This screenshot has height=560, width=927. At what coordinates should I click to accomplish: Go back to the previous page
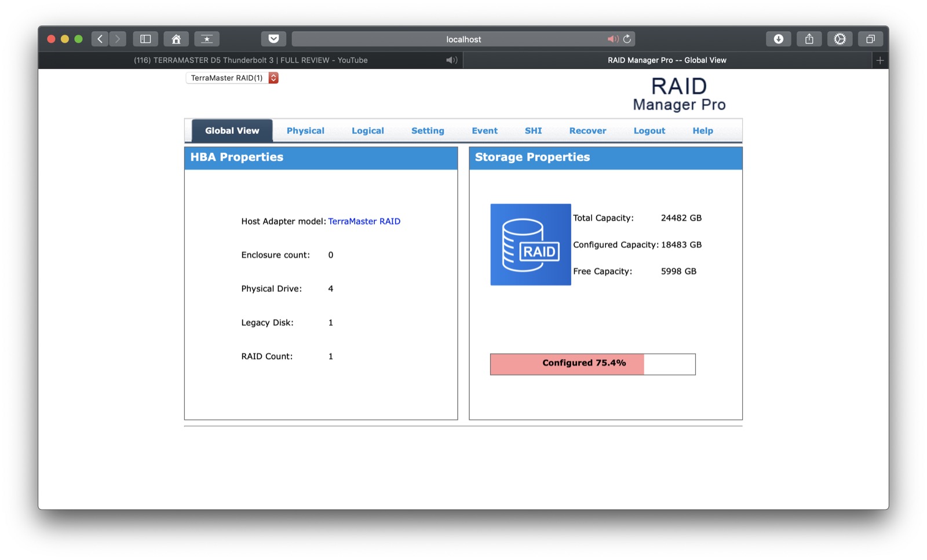pyautogui.click(x=100, y=39)
